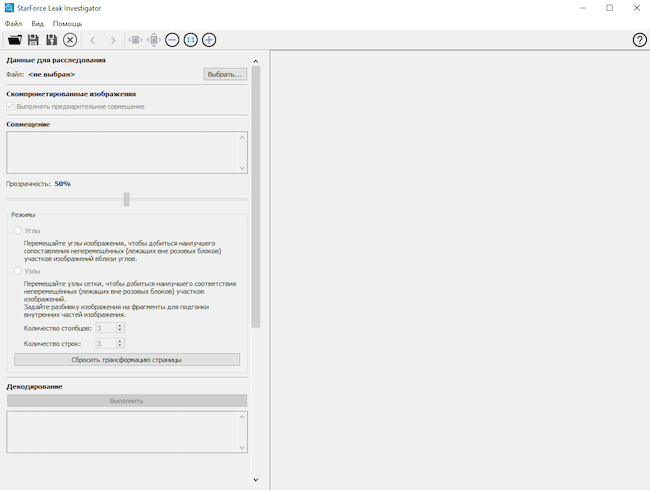Click the Количество столбцов value field

tap(105, 328)
